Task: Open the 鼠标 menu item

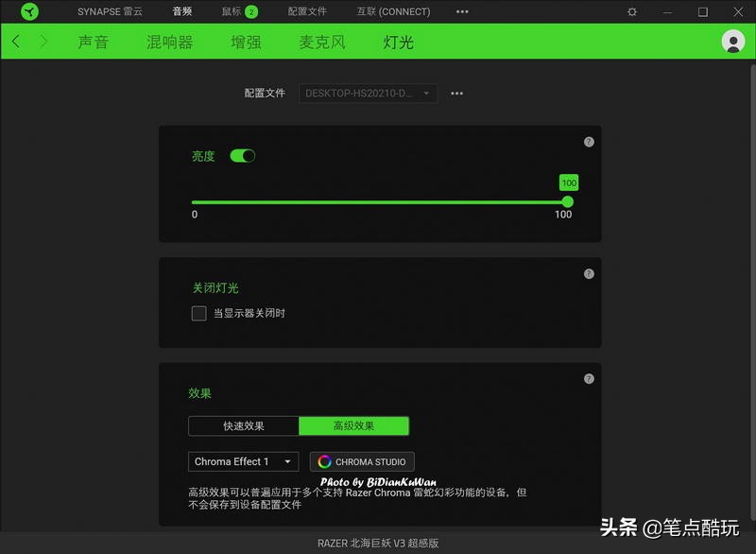Action: coord(232,11)
